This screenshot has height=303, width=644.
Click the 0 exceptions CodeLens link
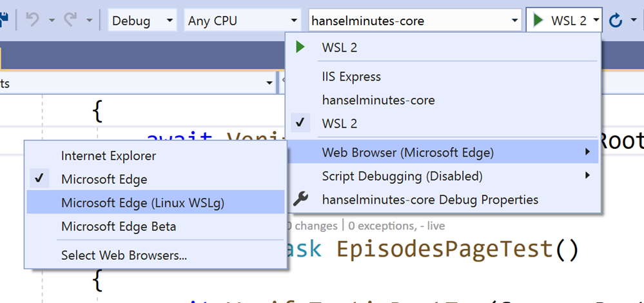384,226
